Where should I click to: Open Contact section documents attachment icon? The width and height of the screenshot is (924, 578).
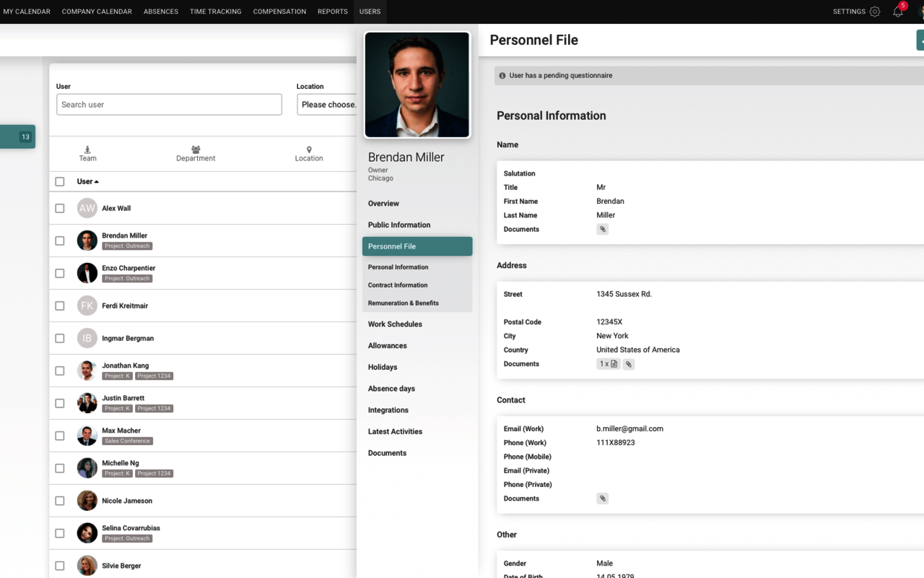(602, 499)
